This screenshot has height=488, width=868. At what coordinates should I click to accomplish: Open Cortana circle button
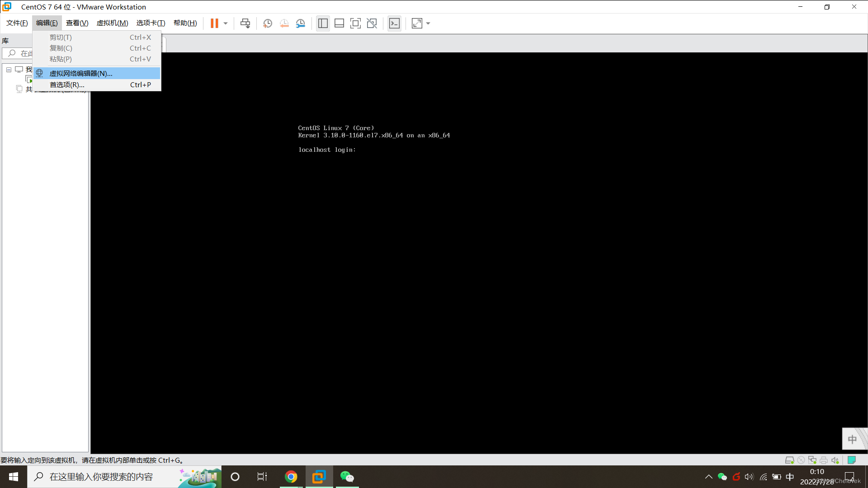point(235,477)
